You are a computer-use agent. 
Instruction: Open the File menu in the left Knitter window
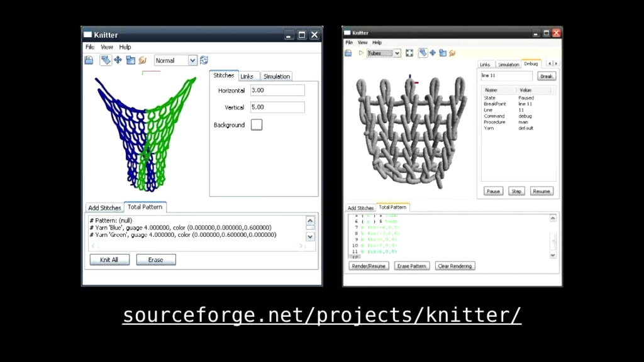(90, 47)
